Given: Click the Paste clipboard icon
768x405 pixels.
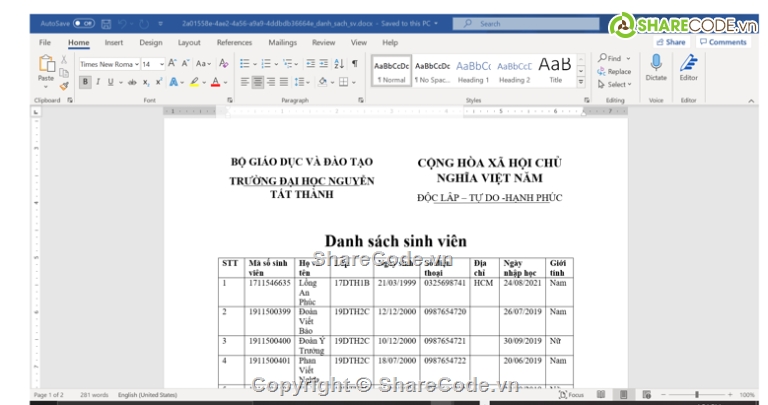Looking at the screenshot, I should pyautogui.click(x=46, y=65).
